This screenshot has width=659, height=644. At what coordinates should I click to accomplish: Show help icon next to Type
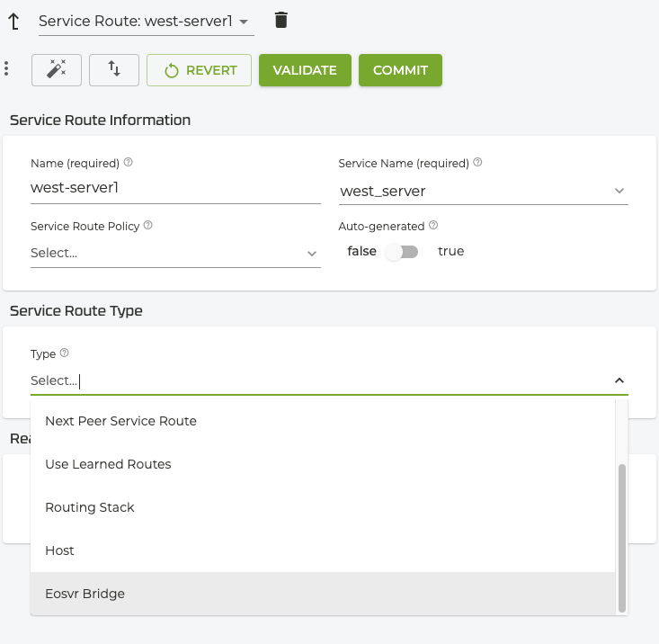click(x=65, y=353)
